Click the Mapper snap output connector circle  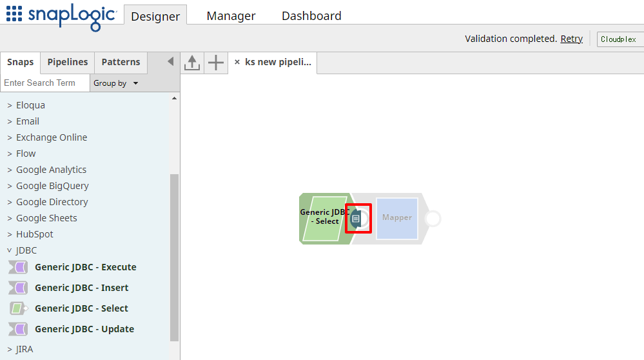(x=433, y=219)
